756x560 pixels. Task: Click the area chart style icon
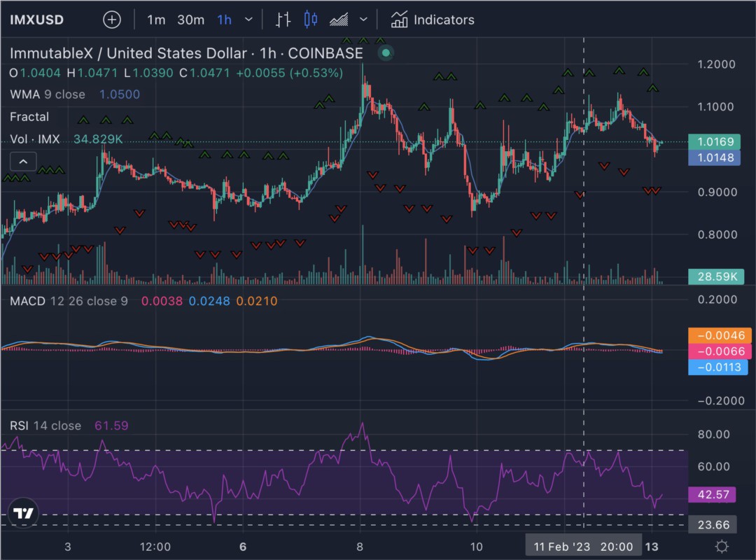coord(339,20)
